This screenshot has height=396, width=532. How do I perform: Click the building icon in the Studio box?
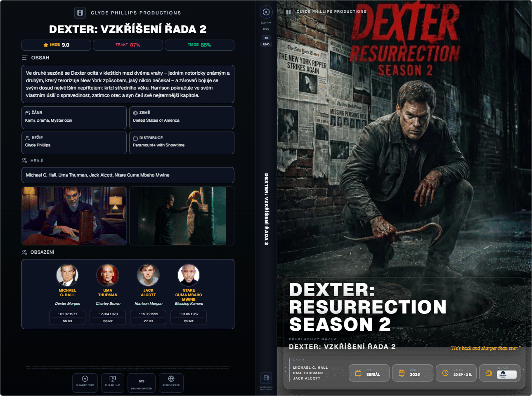[489, 373]
